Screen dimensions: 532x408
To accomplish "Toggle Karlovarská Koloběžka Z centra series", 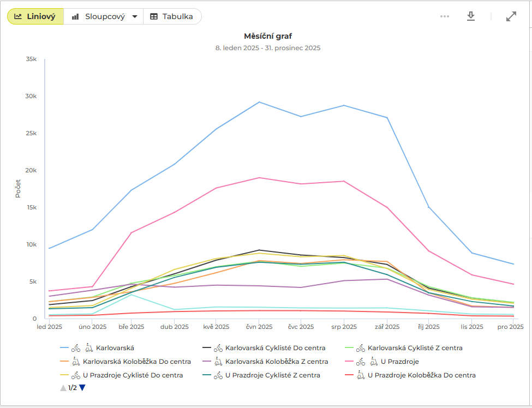I will click(x=277, y=361).
